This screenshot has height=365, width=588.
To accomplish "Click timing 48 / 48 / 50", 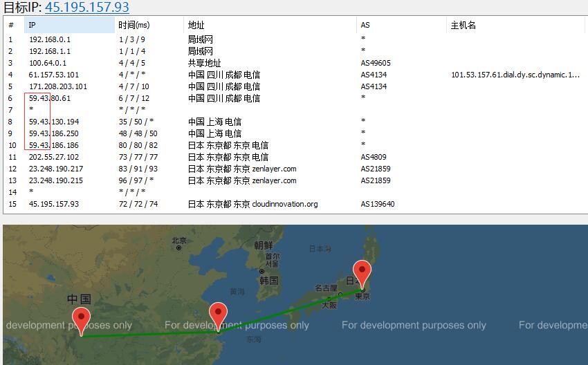I will point(138,133).
